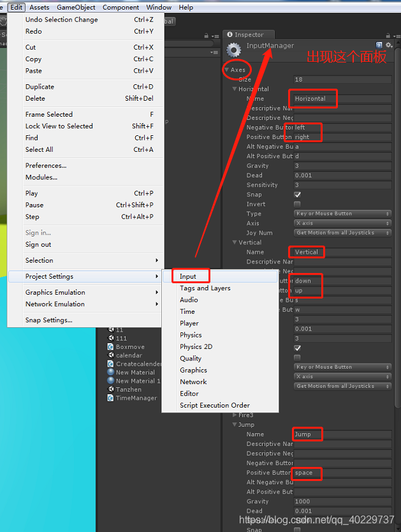Edit Horizontal Name field
The width and height of the screenshot is (401, 532).
[x=342, y=99]
